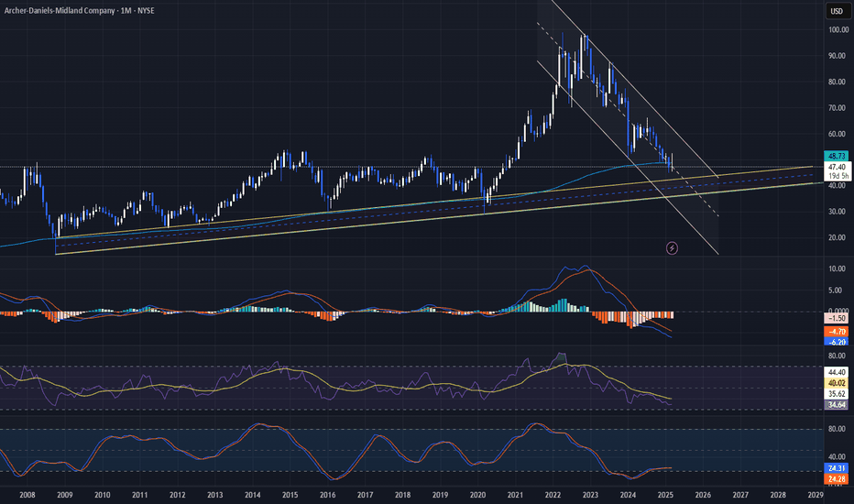854x504 pixels.
Task: Select the orange signal value label -4.70
Action: (x=837, y=332)
